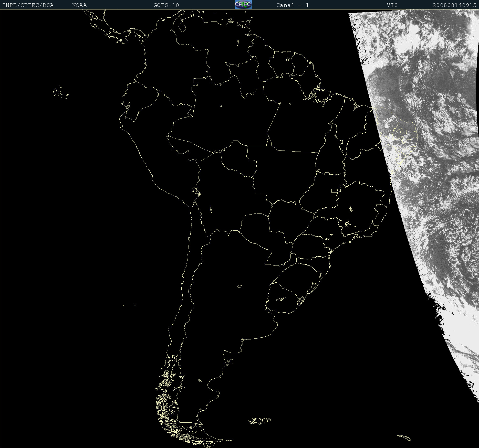Select the INPE/CPTEC/DSA header text
Image resolution: width=479 pixels, height=448 pixels.
click(x=28, y=5)
